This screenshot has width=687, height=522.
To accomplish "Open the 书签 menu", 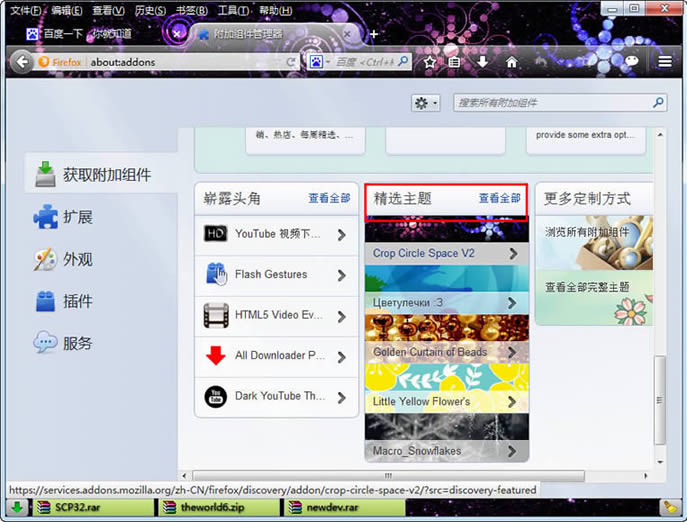I will [x=191, y=11].
